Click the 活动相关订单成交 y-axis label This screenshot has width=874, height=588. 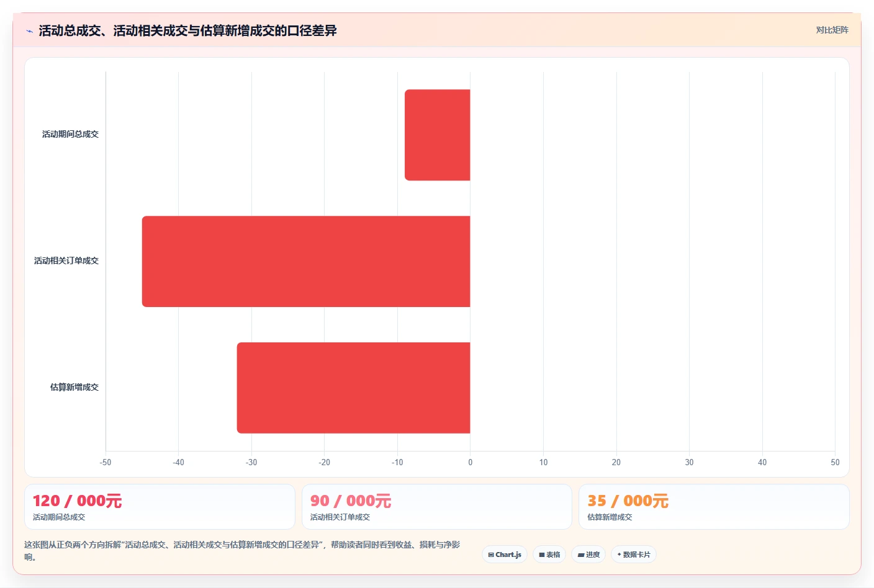coord(66,261)
